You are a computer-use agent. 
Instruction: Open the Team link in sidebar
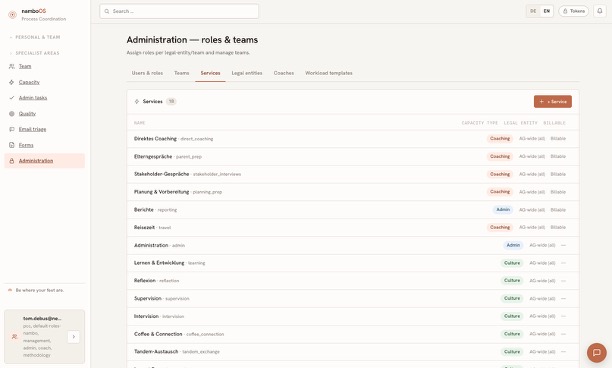25,66
